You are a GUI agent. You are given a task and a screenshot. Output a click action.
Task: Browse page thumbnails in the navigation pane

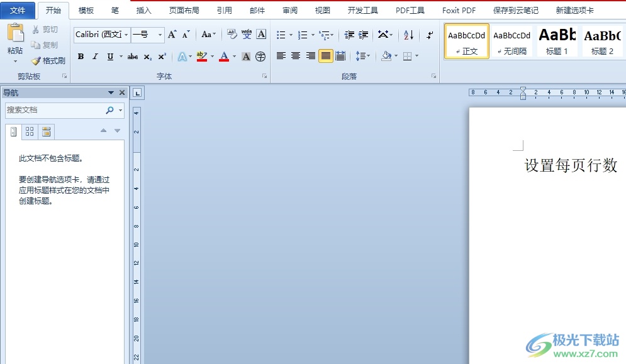[30, 132]
